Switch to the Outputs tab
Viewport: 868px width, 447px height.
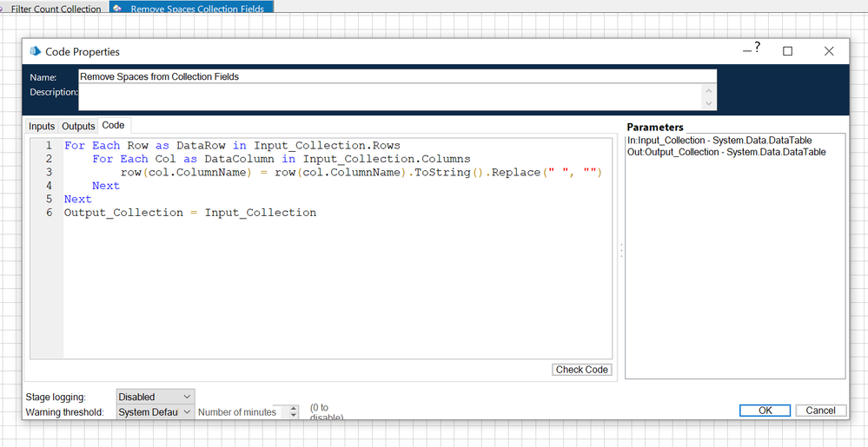point(78,127)
